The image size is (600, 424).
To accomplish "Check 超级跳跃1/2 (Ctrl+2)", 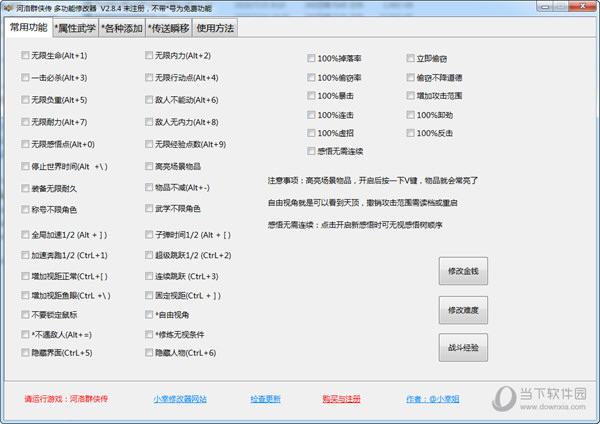I will coord(149,255).
